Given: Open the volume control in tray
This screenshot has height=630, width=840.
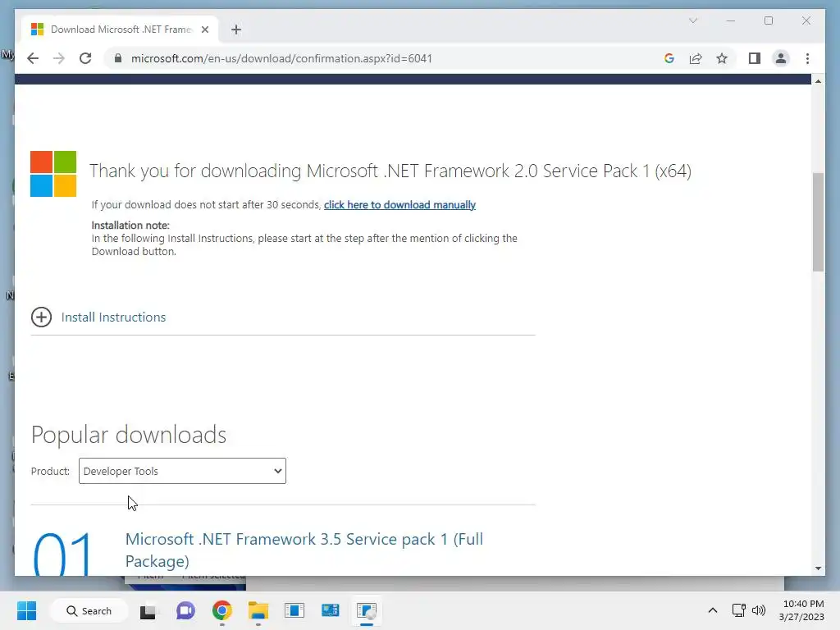Looking at the screenshot, I should (759, 610).
